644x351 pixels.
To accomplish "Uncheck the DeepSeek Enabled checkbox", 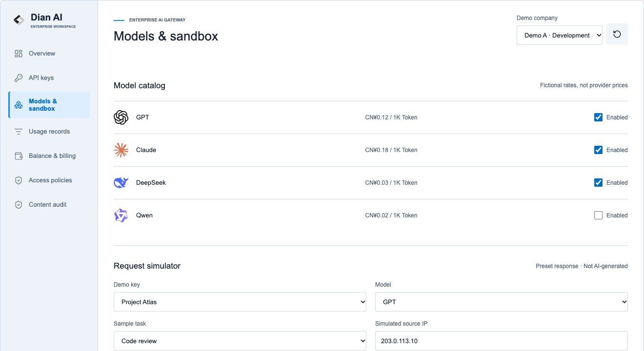I will (x=598, y=182).
